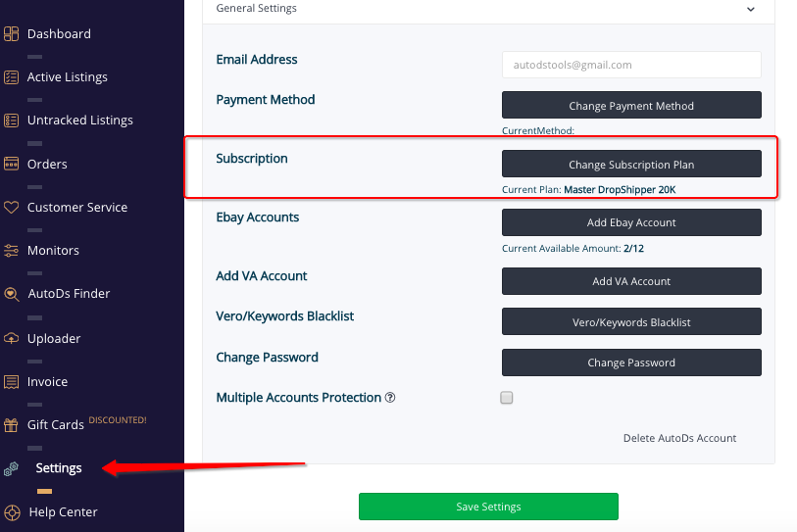
Task: Click Change Subscription Plan button
Action: [x=631, y=165]
